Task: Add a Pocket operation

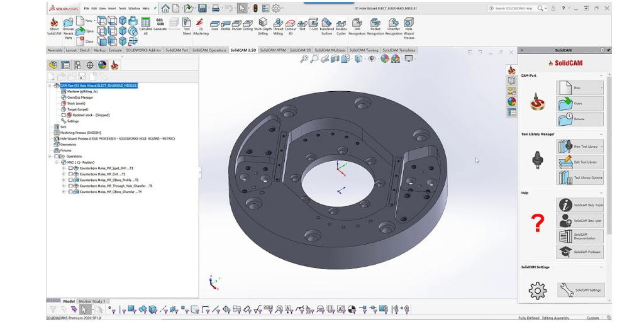Action: point(236,25)
